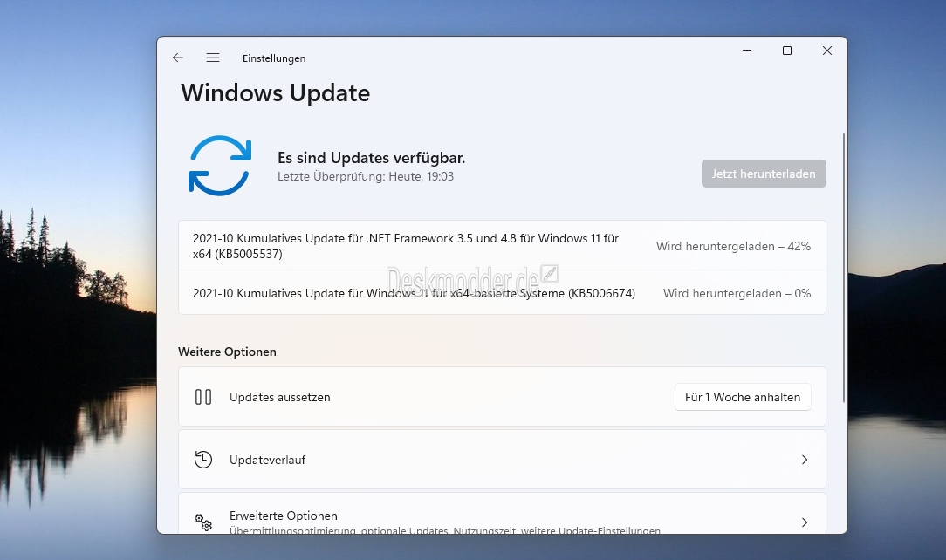The image size is (946, 560).
Task: Click the Einstellungen window title text
Action: point(274,58)
